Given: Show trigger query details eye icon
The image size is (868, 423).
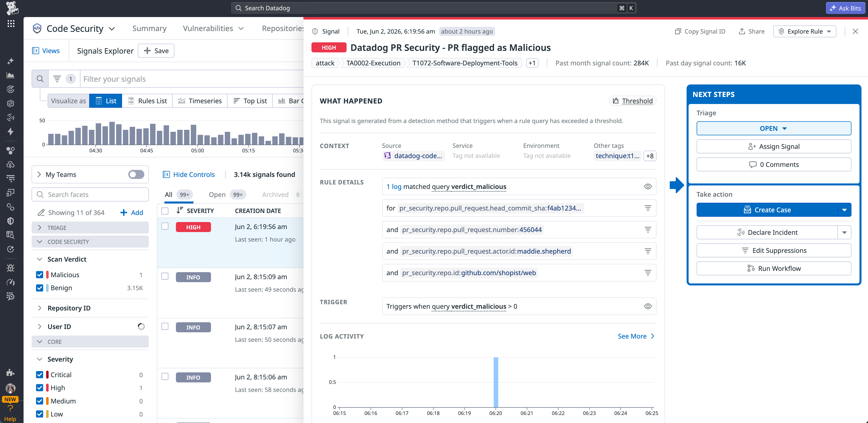Looking at the screenshot, I should pyautogui.click(x=648, y=306).
